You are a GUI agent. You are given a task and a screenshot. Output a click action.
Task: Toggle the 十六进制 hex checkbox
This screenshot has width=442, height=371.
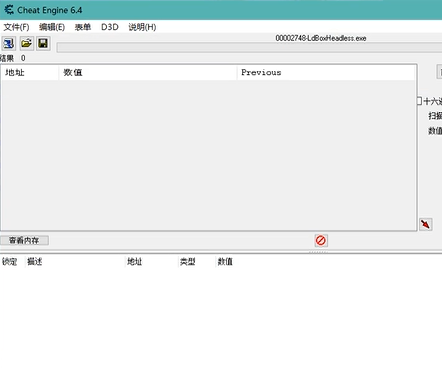point(419,101)
